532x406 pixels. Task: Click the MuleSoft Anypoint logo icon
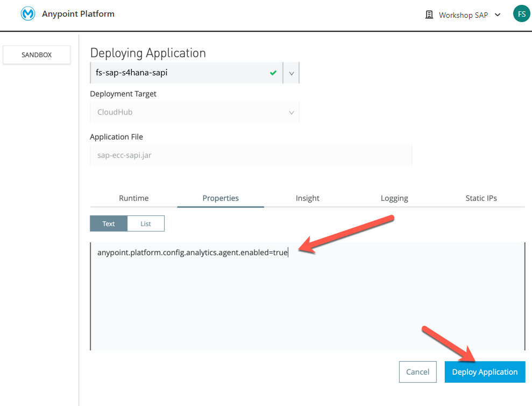(x=28, y=13)
